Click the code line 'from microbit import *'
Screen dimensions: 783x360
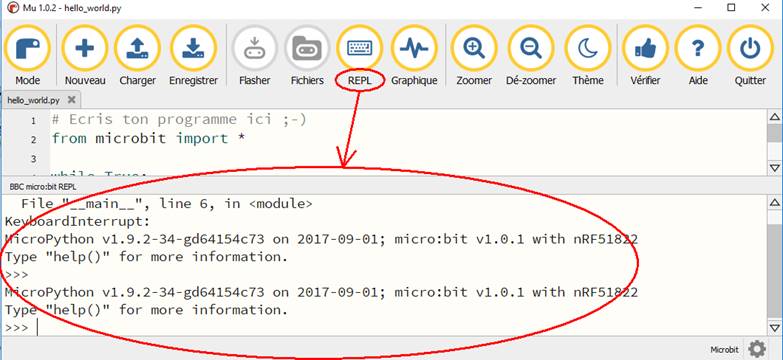coord(148,138)
